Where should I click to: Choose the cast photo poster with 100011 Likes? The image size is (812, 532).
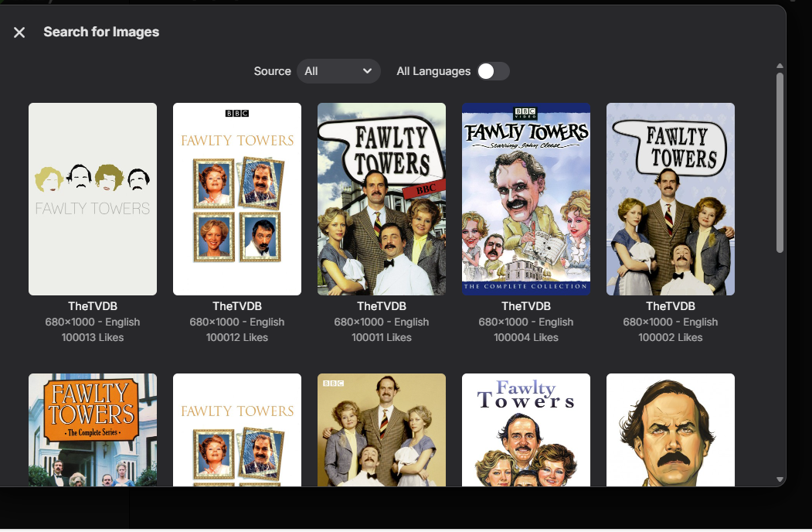click(382, 199)
